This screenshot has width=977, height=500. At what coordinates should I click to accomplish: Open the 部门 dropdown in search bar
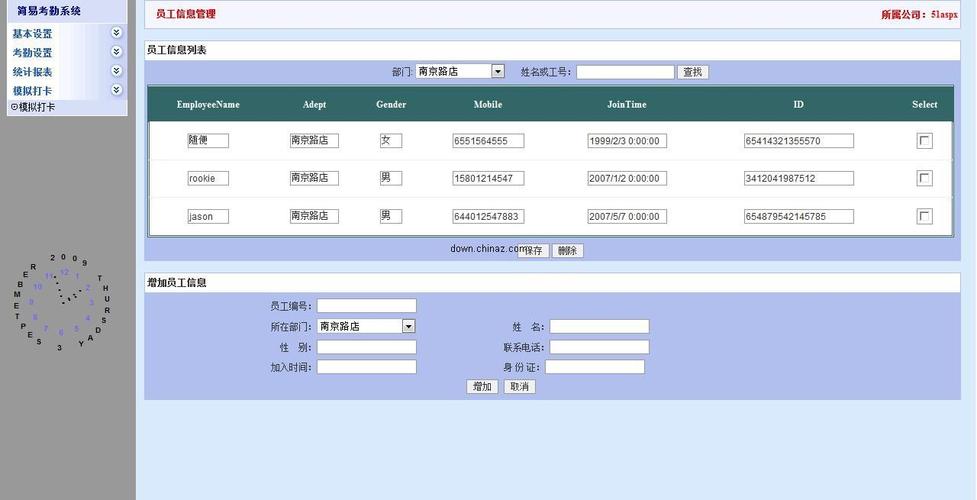coord(460,72)
